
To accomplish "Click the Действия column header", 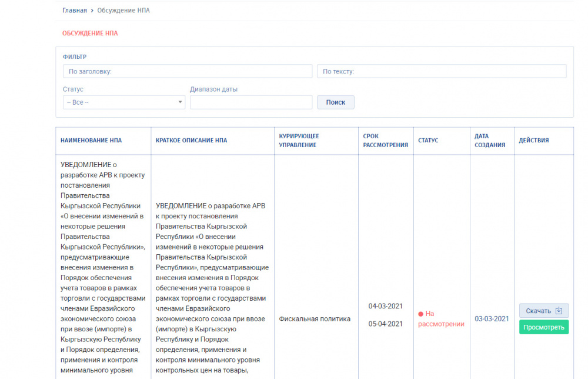I will tap(533, 141).
